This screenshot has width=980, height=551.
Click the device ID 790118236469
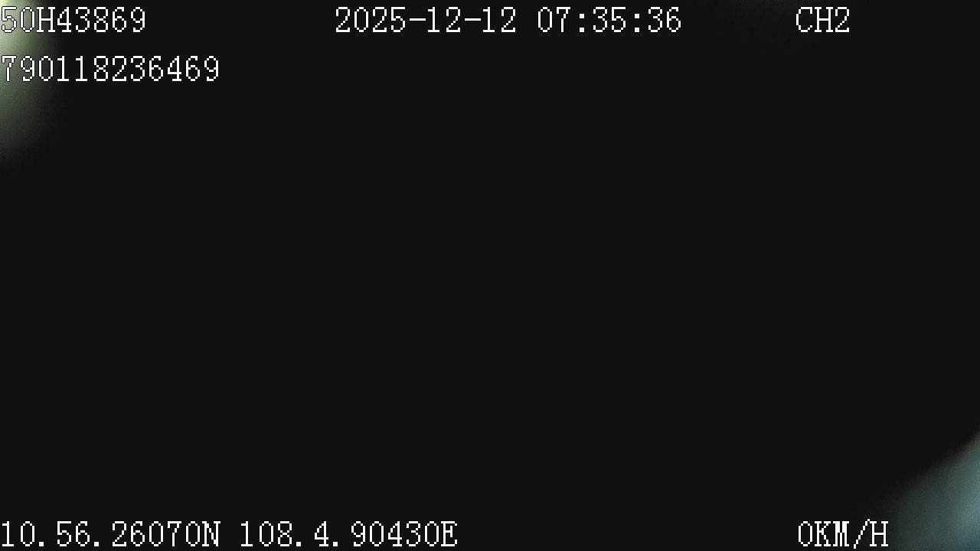110,69
